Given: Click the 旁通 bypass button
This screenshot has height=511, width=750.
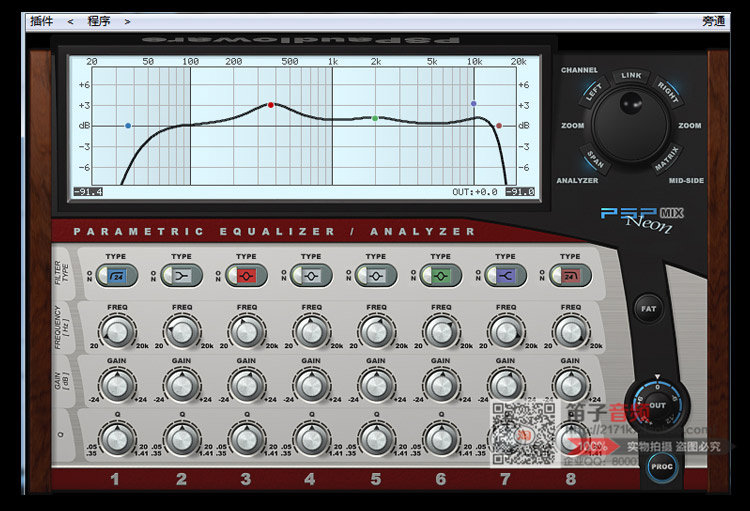Looking at the screenshot, I should pyautogui.click(x=714, y=21).
